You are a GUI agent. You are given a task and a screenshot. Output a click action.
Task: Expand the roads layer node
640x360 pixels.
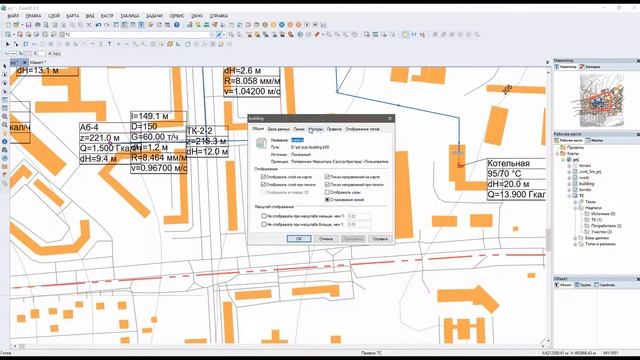(x=569, y=178)
